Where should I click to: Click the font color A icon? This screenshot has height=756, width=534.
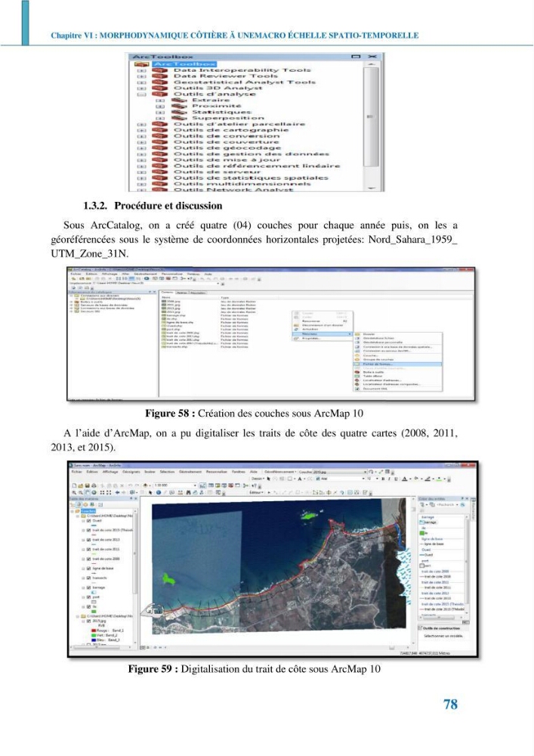point(405,479)
